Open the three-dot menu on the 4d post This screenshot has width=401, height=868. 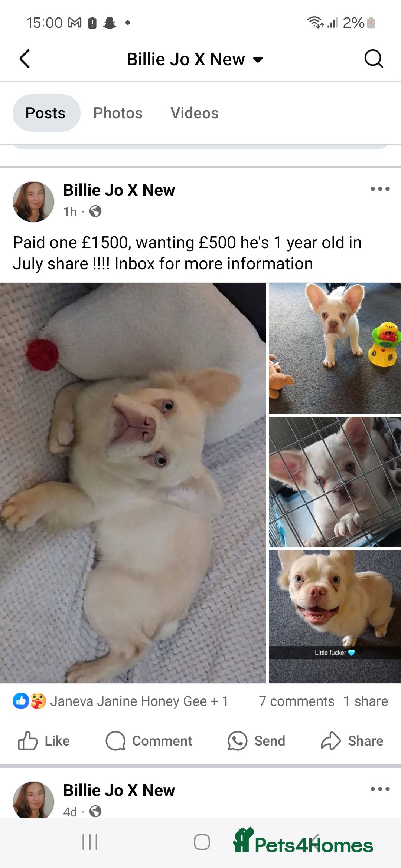click(x=380, y=789)
